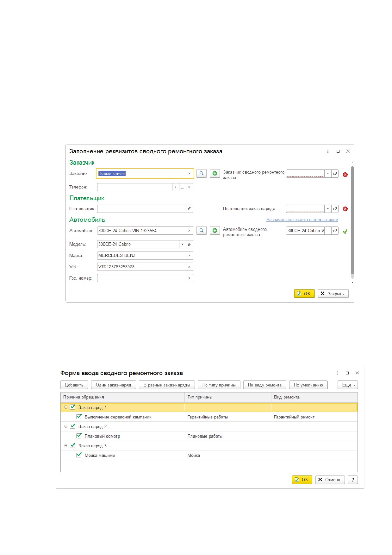Image resolution: width=392 pixels, height=555 pixels.
Task: Click Тип причины column header
Action: click(x=228, y=397)
